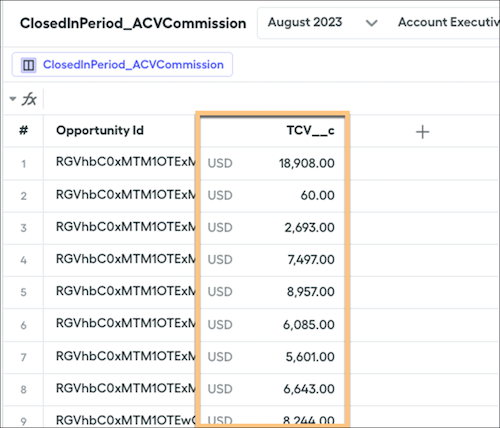
Task: Select the 60.00 cell in row 2
Action: [x=272, y=195]
